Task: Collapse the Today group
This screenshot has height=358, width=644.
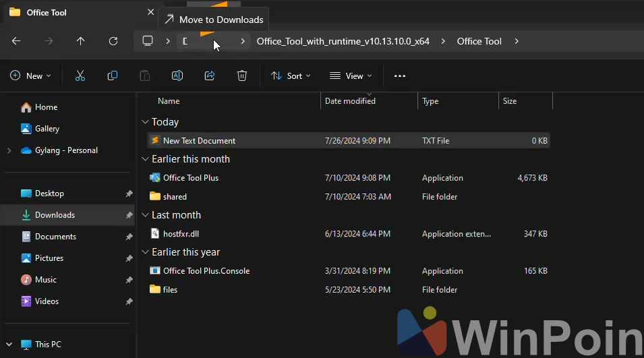Action: pyautogui.click(x=145, y=122)
